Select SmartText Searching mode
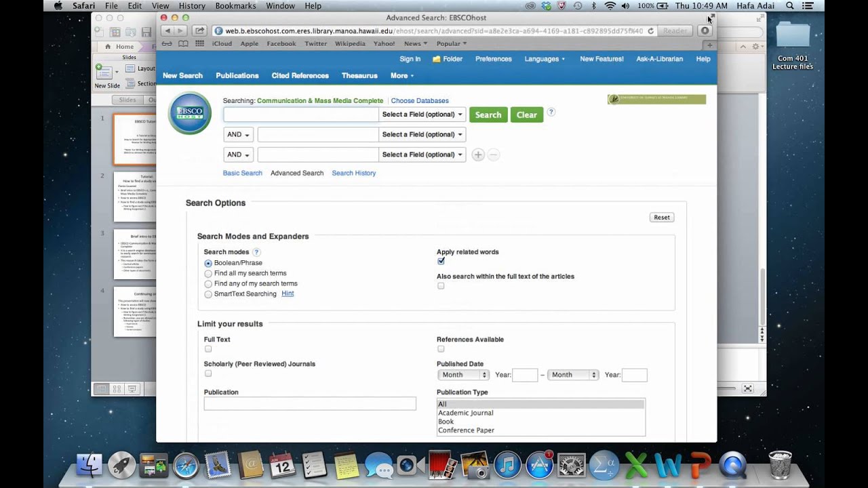Viewport: 868px width, 488px height. 208,294
